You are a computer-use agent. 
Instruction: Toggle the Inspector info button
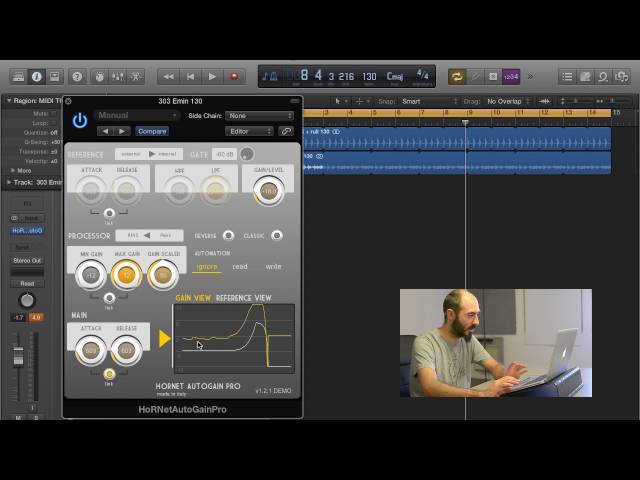37,76
